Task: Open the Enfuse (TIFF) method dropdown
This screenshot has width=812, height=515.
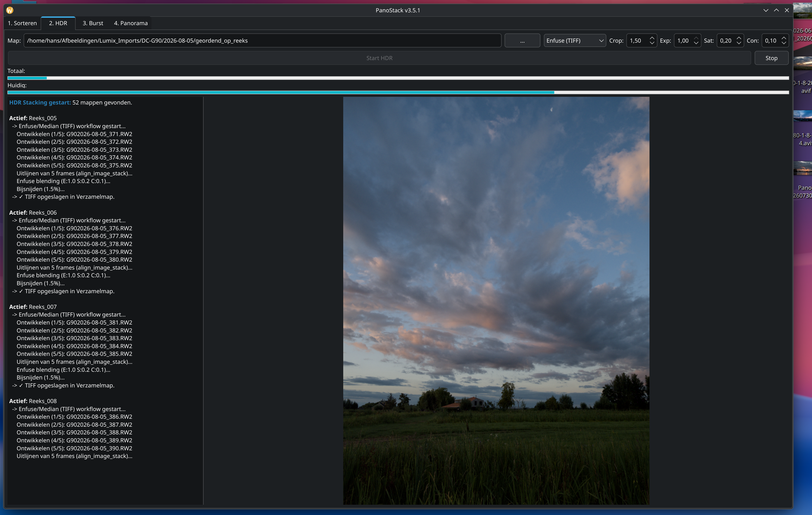Action: [575, 41]
